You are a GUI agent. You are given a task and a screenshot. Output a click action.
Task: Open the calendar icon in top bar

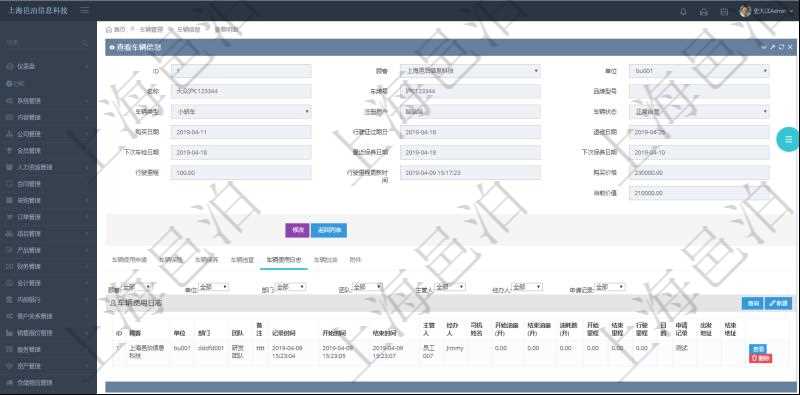724,12
